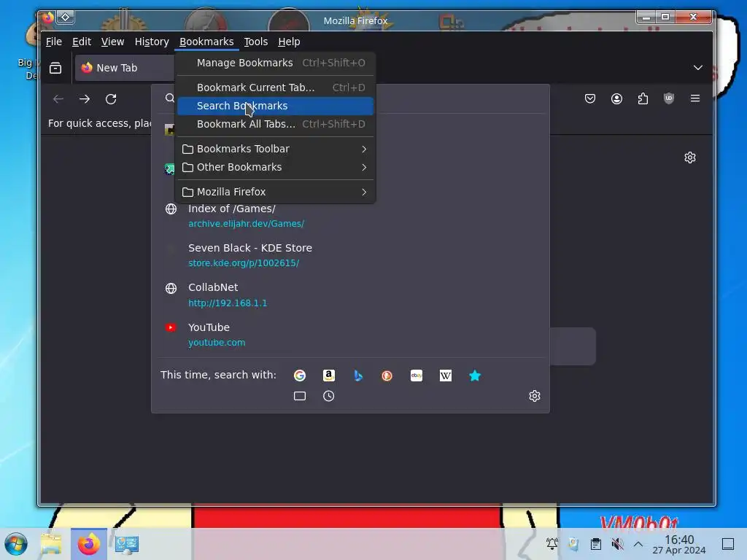Open file manager from taskbar
This screenshot has width=747, height=560.
pos(52,544)
